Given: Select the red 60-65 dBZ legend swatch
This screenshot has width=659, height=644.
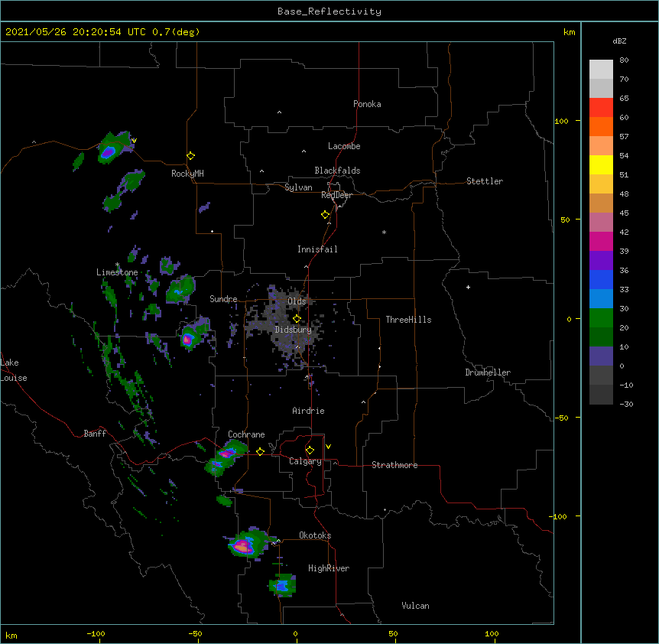Looking at the screenshot, I should click(601, 108).
